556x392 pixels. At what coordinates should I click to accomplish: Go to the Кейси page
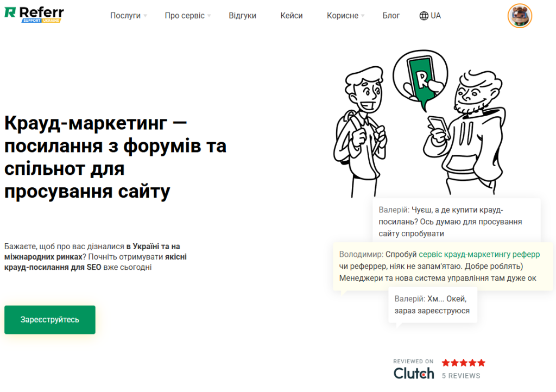(x=292, y=16)
